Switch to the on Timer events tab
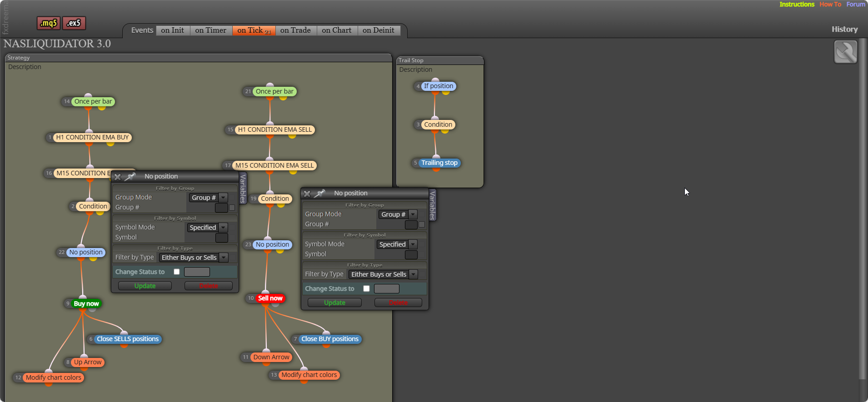Screen dimensions: 868x402 211,30
